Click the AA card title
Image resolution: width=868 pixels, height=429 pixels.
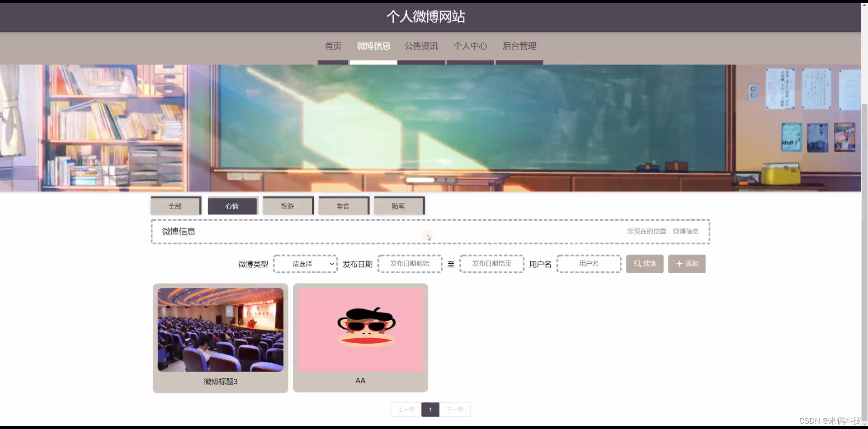coord(360,381)
